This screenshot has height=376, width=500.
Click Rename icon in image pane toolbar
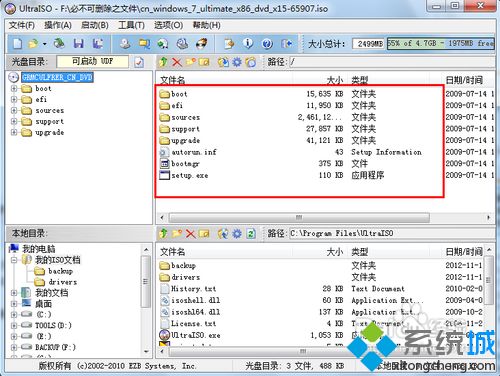[x=204, y=62]
